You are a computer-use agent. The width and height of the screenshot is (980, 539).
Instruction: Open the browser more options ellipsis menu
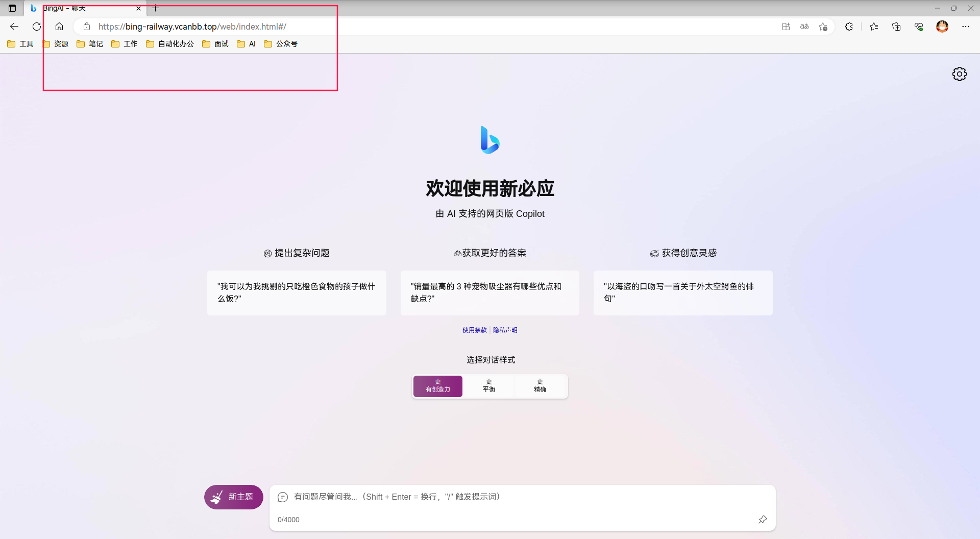coord(966,27)
